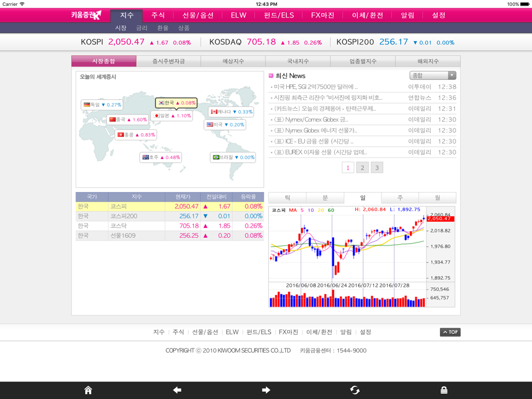The height and width of the screenshot is (399, 532).
Task: Go forward with the right arrow icon
Action: point(266,390)
